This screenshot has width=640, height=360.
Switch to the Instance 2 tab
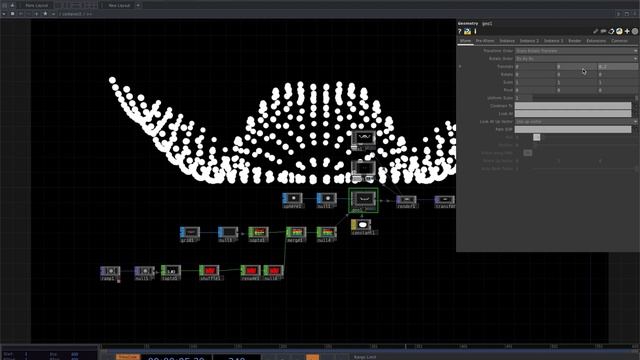click(x=529, y=41)
